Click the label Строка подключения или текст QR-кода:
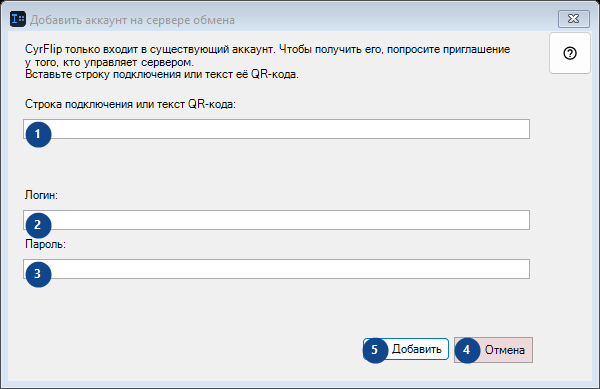The width and height of the screenshot is (600, 389). [130, 104]
